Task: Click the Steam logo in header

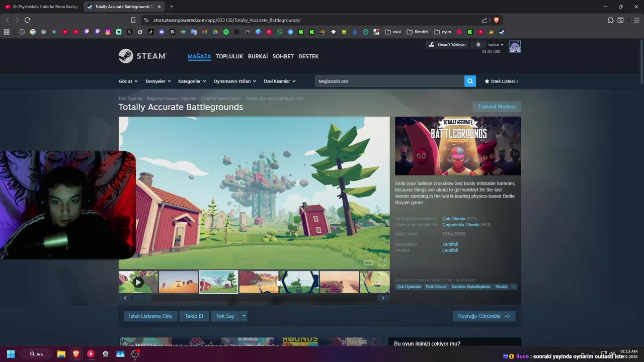Action: (142, 56)
